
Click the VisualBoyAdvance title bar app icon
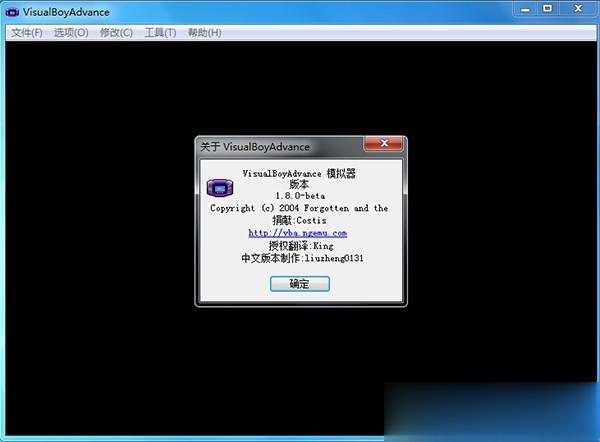[12, 13]
